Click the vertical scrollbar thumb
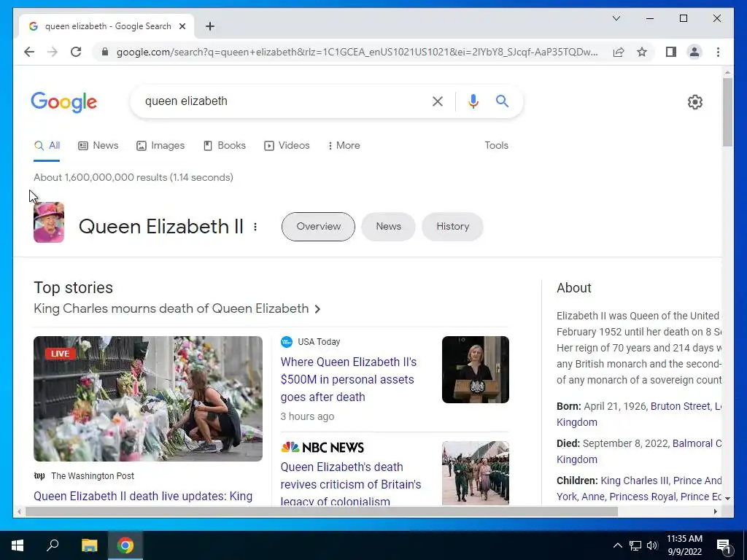The image size is (747, 560). click(x=727, y=112)
